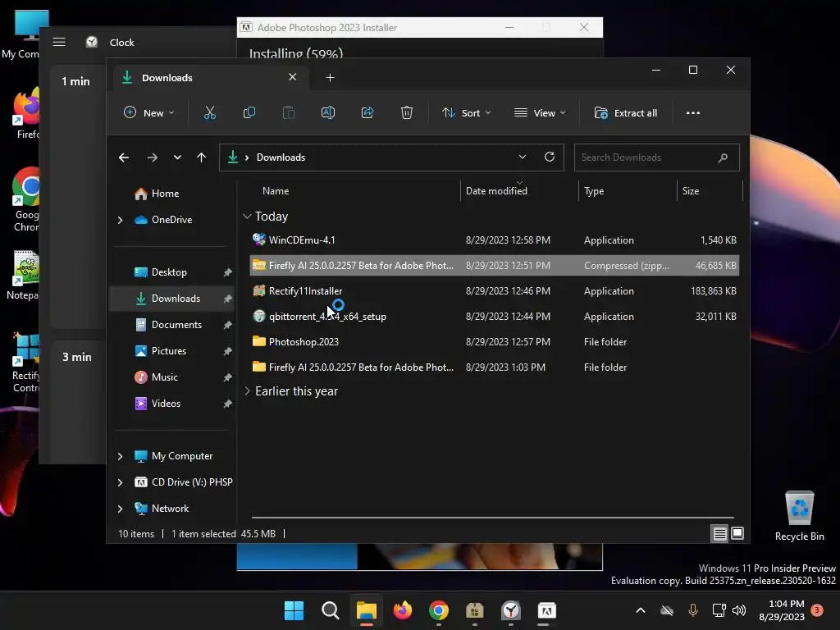The image size is (840, 630).
Task: Switch to large thumbnails view icon
Action: (x=737, y=533)
